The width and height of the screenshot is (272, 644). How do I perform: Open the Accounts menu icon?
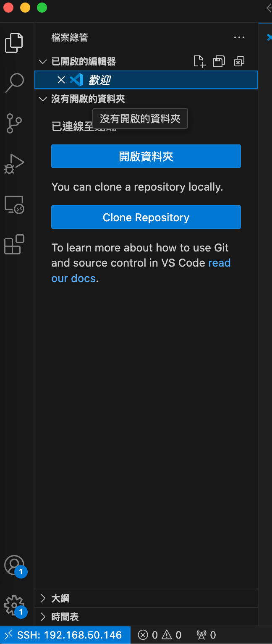(x=14, y=565)
